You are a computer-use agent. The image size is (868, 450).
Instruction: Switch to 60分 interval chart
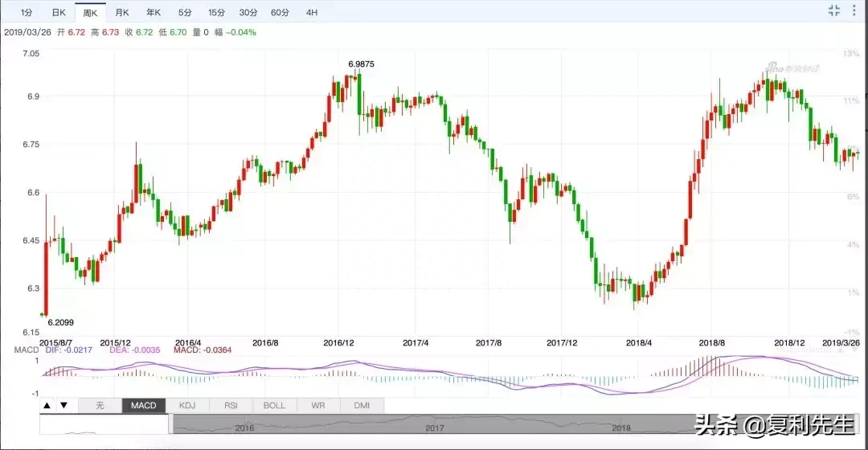click(x=280, y=13)
